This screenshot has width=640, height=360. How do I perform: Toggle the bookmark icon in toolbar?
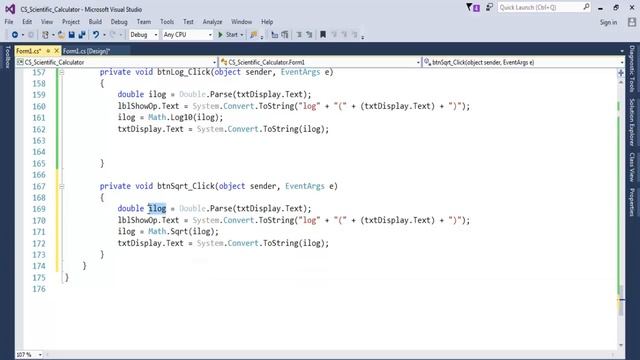(x=323, y=35)
